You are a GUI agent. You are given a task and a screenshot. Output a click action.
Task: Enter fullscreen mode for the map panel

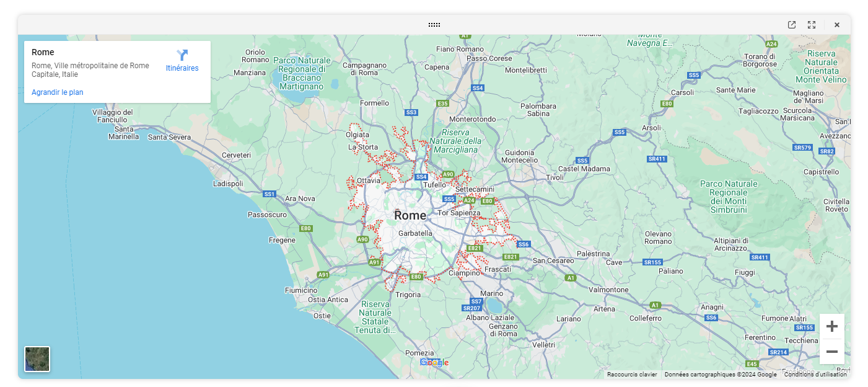[812, 25]
